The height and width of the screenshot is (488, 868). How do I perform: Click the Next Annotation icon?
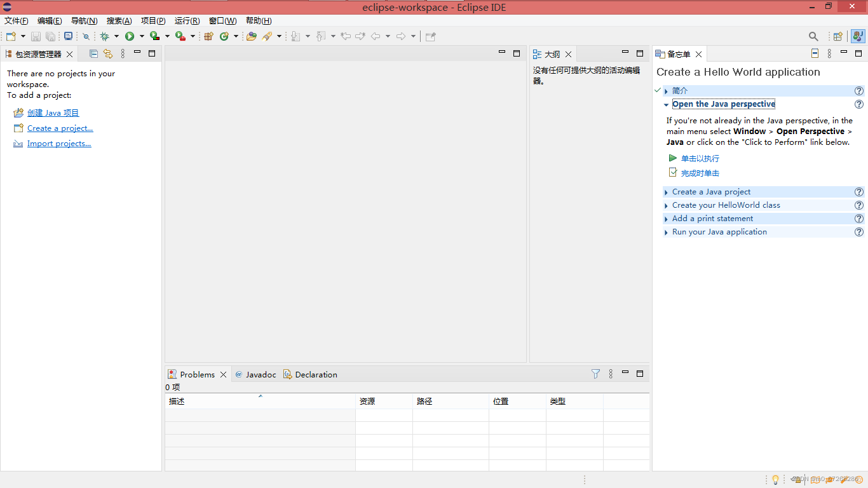pyautogui.click(x=295, y=36)
